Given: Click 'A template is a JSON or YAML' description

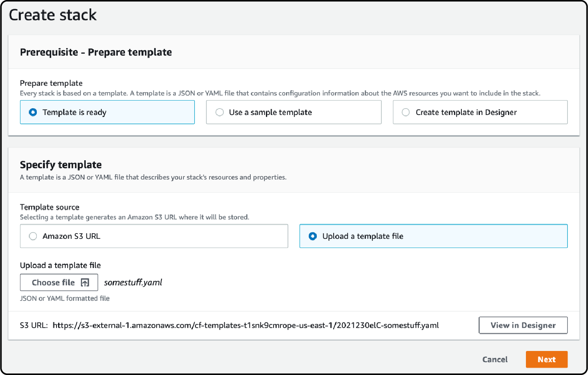Looking at the screenshot, I should coord(153,177).
